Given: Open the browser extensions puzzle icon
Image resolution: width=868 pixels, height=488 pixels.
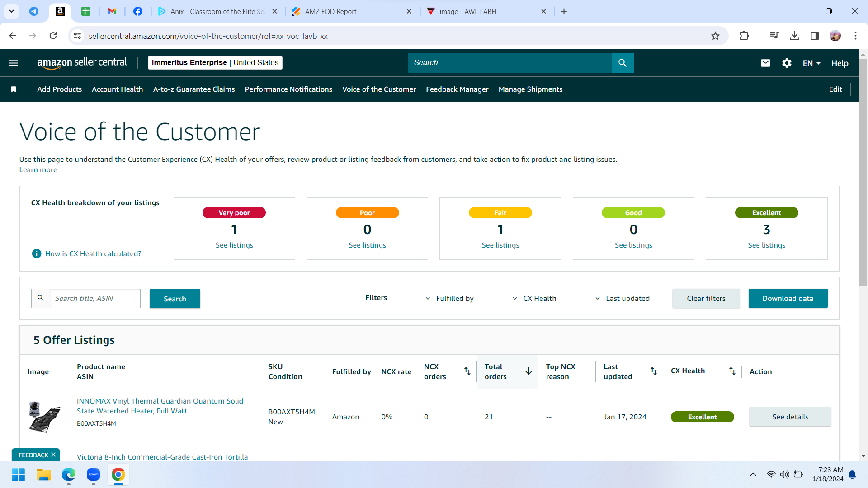Looking at the screenshot, I should pyautogui.click(x=744, y=36).
